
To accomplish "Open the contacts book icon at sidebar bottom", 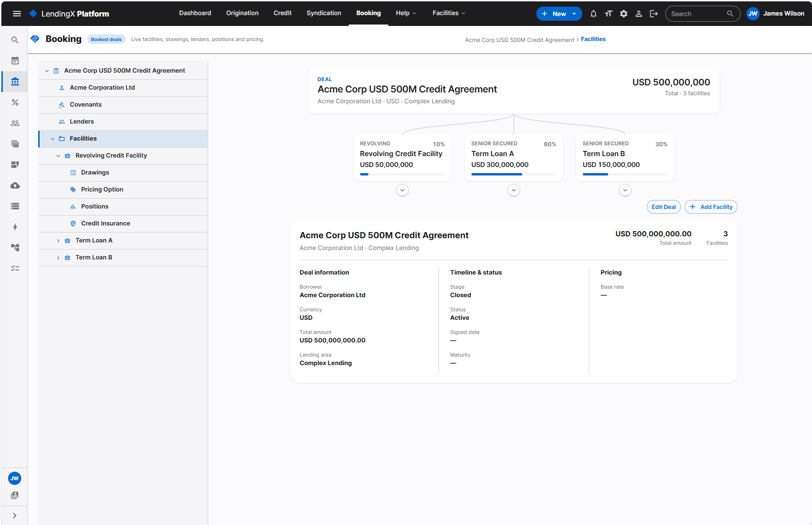I will coord(15,495).
